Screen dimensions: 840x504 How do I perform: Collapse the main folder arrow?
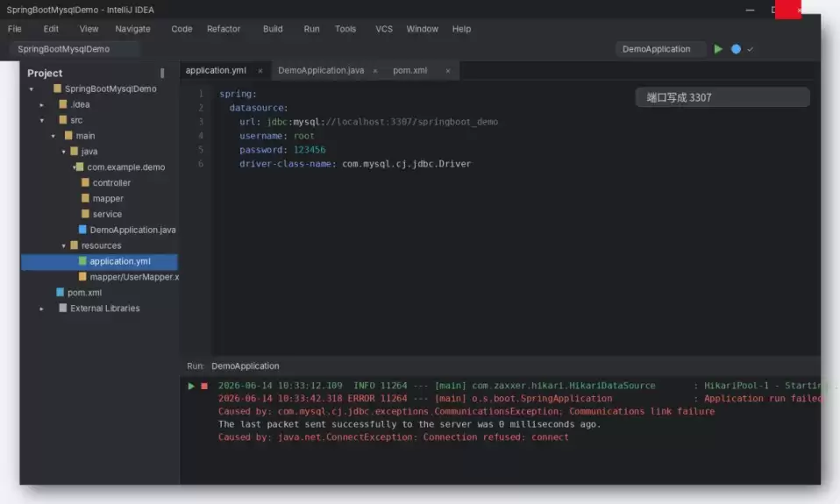(53, 136)
